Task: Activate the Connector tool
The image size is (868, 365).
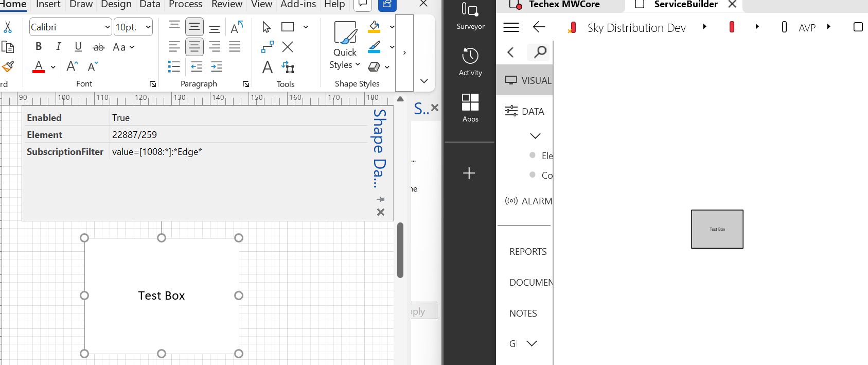Action: pyautogui.click(x=268, y=47)
